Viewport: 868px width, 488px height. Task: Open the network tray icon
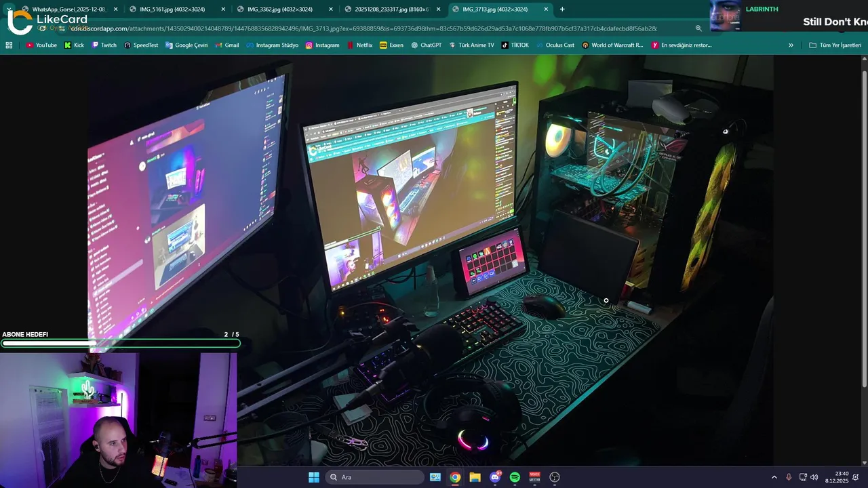click(803, 477)
